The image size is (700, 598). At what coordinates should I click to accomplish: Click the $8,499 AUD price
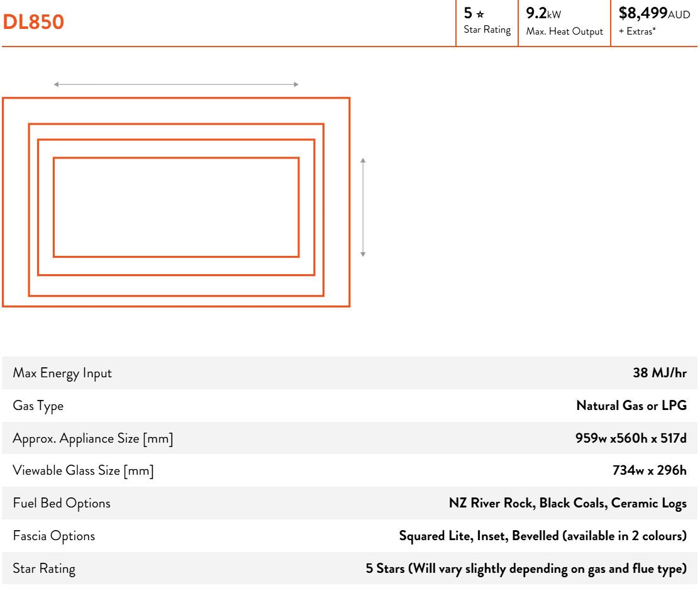(x=654, y=12)
